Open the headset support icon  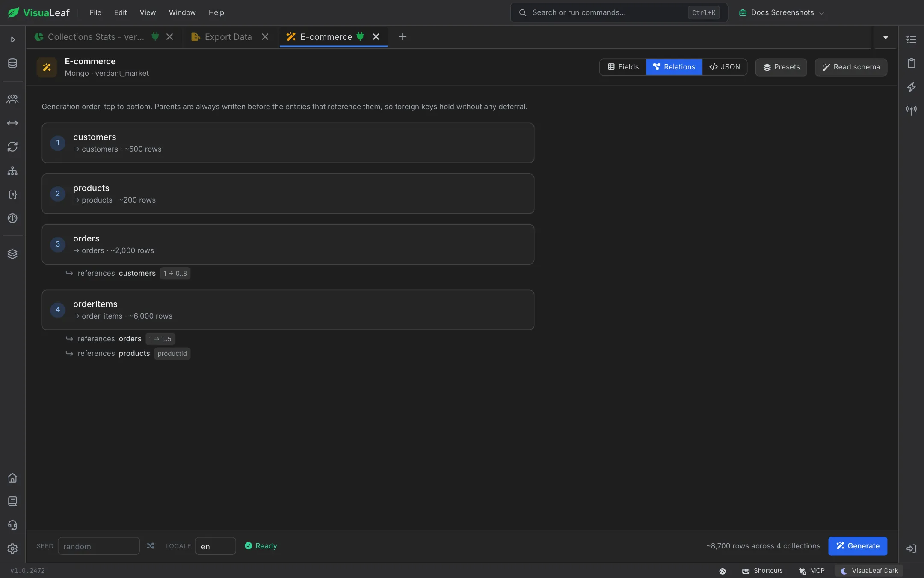pos(12,525)
